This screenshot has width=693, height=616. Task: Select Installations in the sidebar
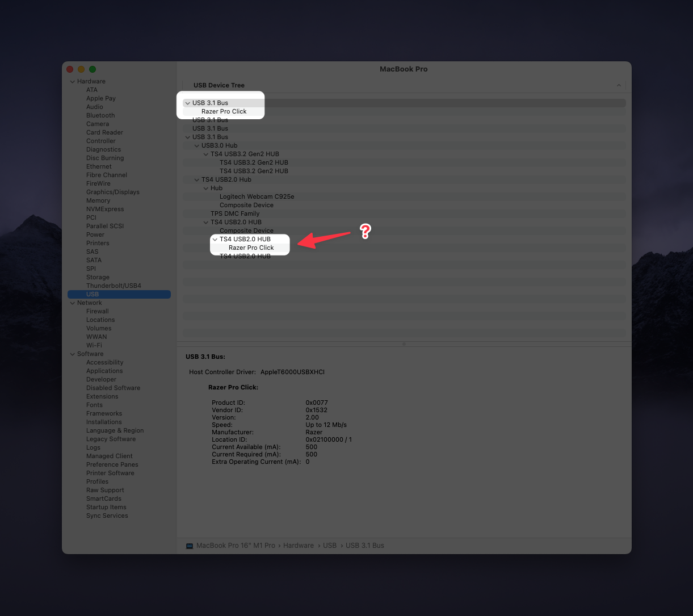coord(104,422)
